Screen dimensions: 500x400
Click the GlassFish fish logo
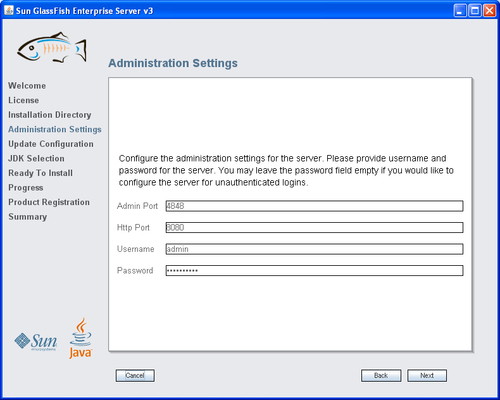52,47
